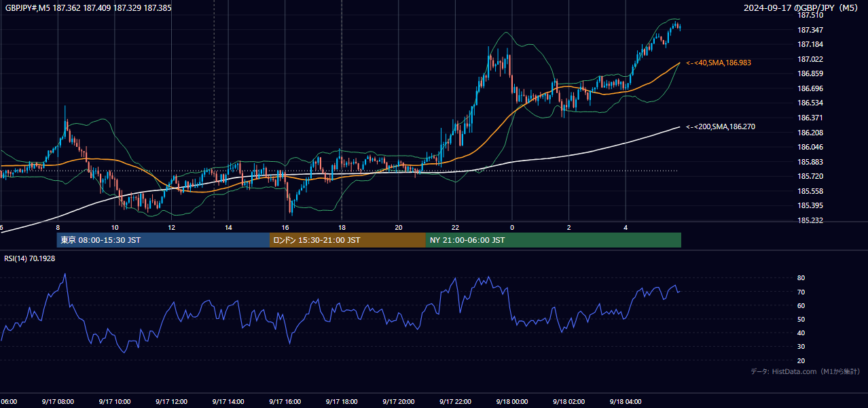
Task: Click hour label 18 beneath the price chart
Action: (x=342, y=227)
